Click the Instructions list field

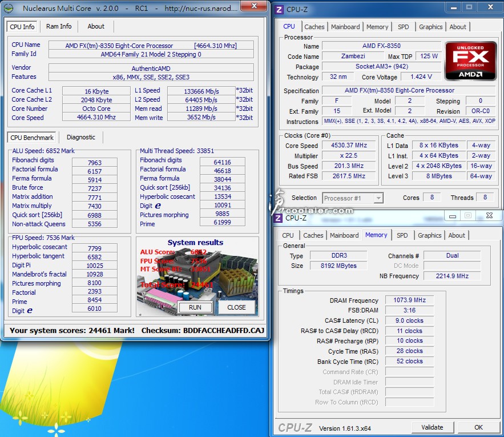409,121
